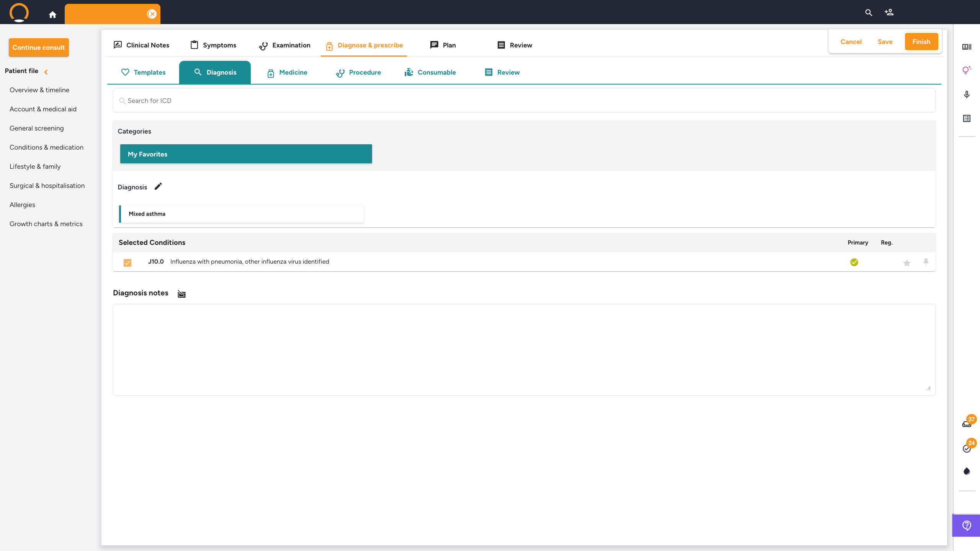The height and width of the screenshot is (551, 980).
Task: Uncheck the J10.0 influenza condition checkbox
Action: coord(127,262)
